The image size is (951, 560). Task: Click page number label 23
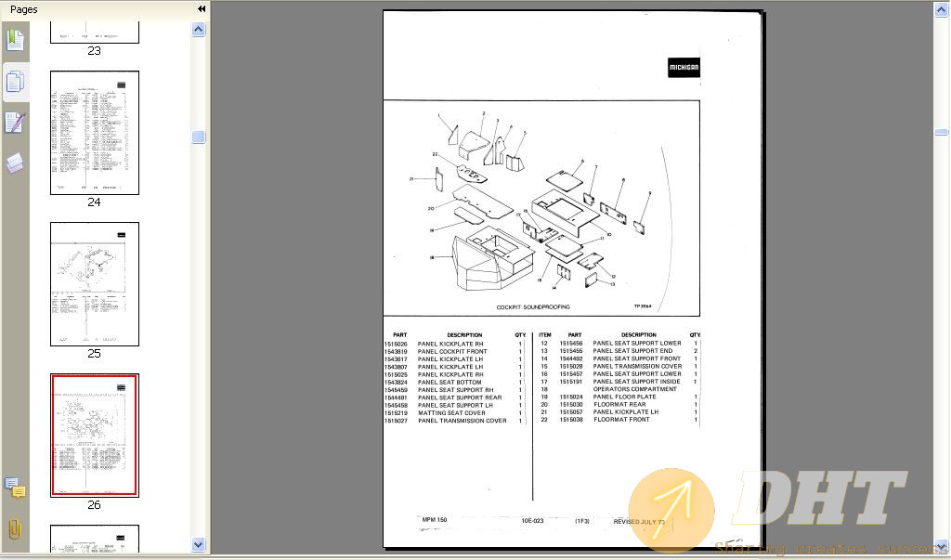tap(94, 51)
